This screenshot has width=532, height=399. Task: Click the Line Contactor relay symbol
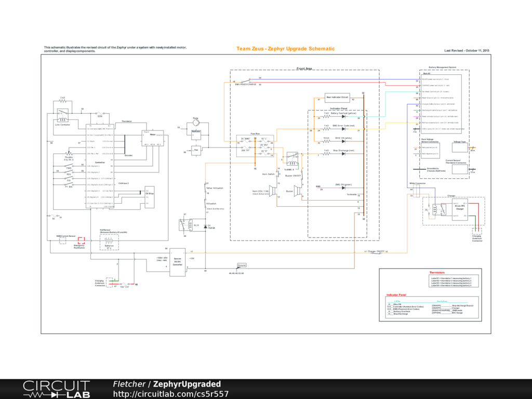click(x=62, y=114)
